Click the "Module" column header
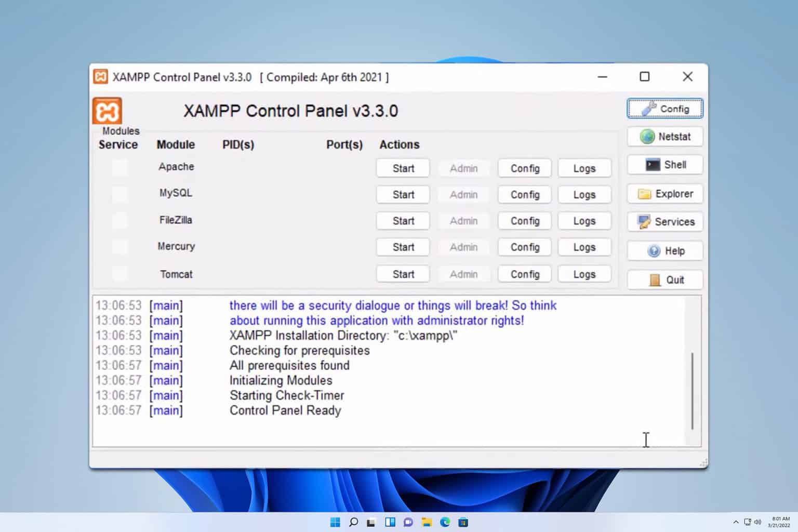The width and height of the screenshot is (798, 532). tap(176, 144)
